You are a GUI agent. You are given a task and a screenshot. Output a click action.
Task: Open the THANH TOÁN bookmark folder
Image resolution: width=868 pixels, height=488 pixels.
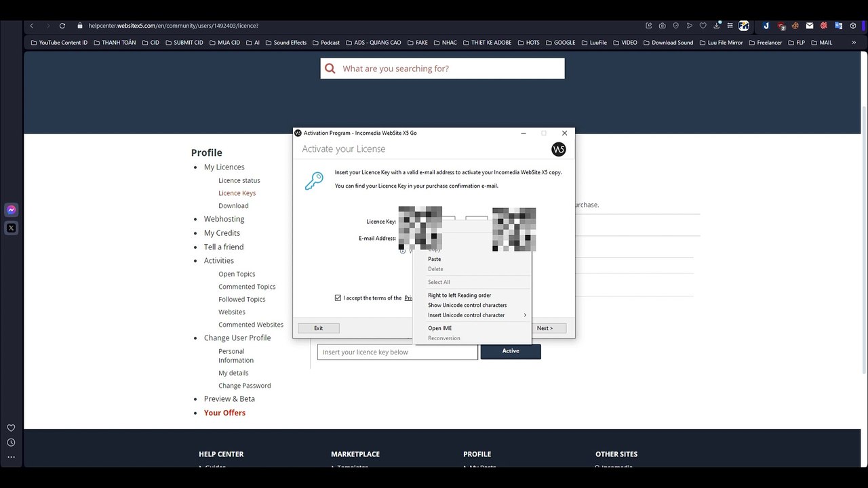click(x=115, y=43)
